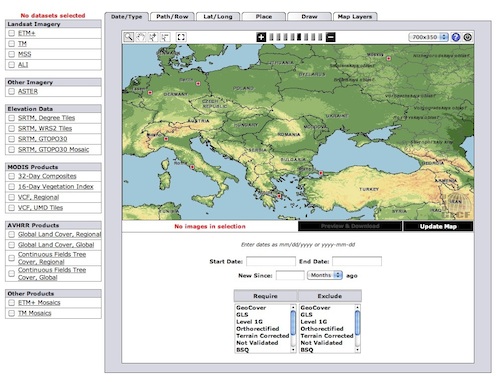
Task: Check the VCF, UMD Tiles checkbox
Action: pyautogui.click(x=12, y=208)
